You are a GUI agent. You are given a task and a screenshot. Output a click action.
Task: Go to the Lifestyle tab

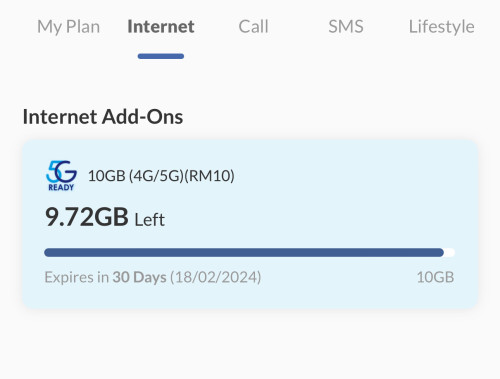tap(441, 27)
